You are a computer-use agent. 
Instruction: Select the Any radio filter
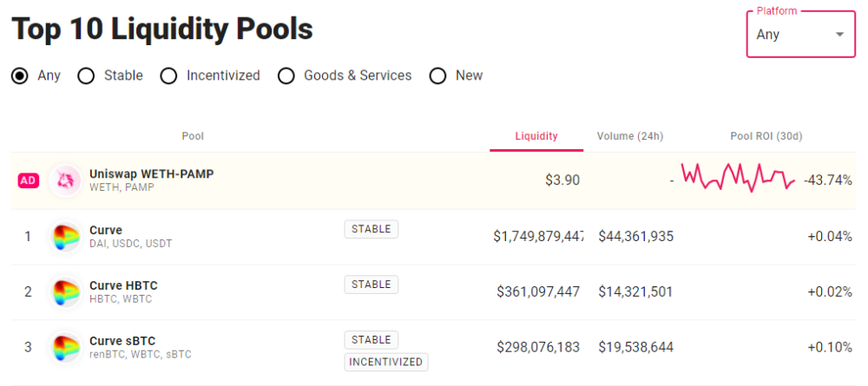tap(20, 75)
